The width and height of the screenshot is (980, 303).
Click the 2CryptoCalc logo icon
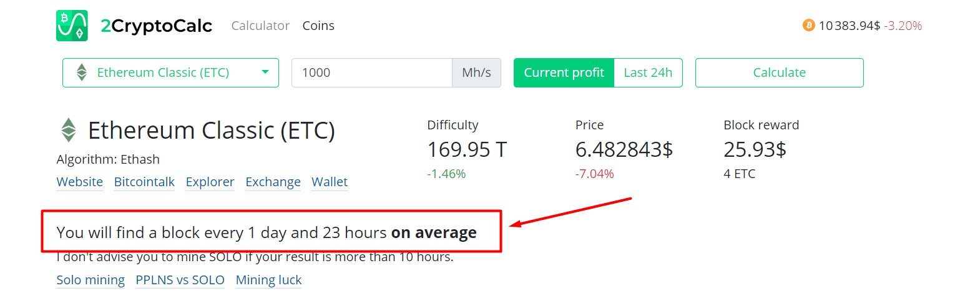(x=72, y=26)
